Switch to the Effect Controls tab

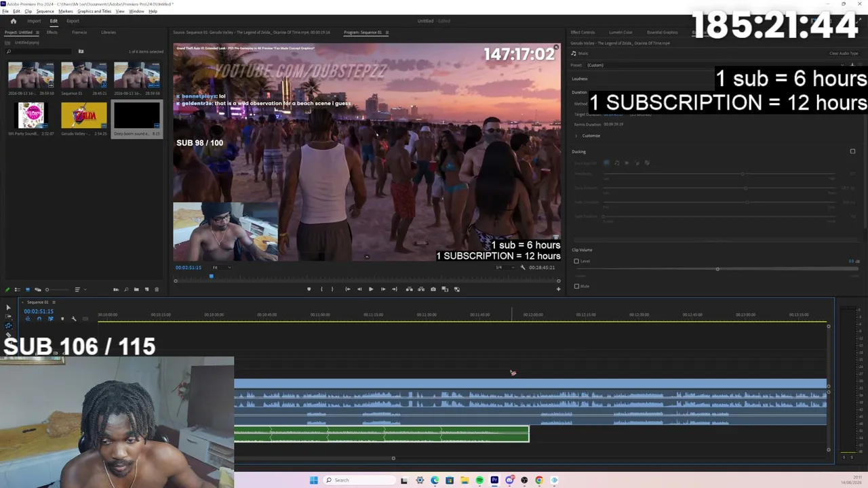583,33
